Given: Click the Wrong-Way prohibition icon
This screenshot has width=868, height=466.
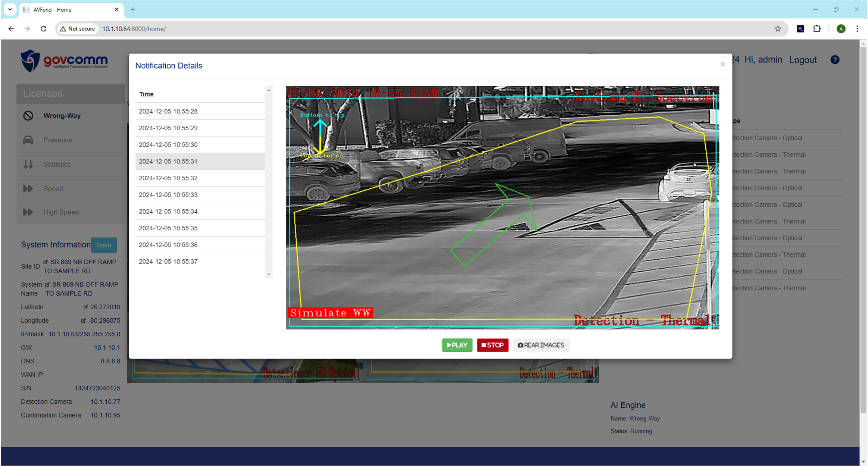Looking at the screenshot, I should point(28,116).
